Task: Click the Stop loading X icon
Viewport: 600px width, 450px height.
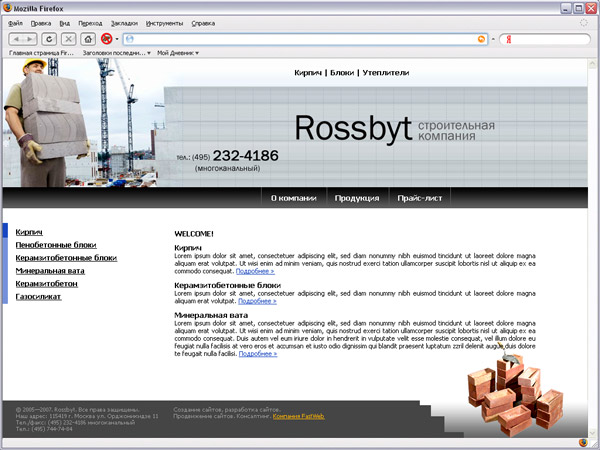Action: click(68, 38)
